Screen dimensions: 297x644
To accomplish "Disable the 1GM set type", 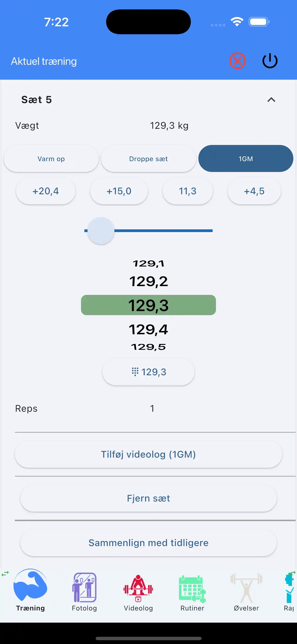I will pos(245,159).
